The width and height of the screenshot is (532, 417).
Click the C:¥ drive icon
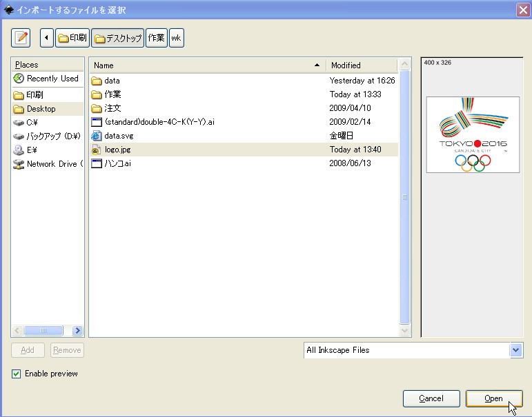tap(19, 123)
